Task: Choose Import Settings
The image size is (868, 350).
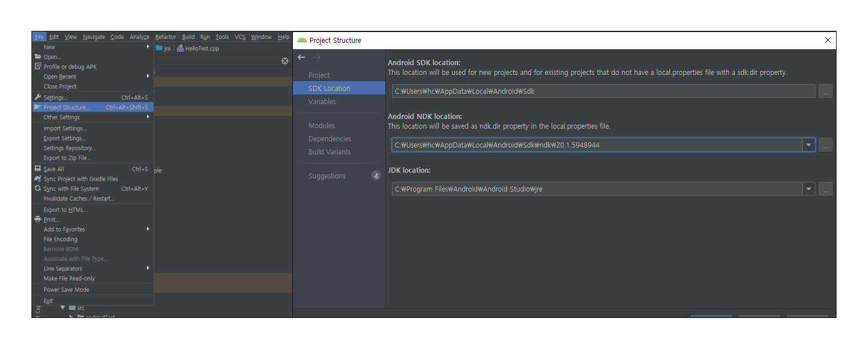Action: point(65,128)
